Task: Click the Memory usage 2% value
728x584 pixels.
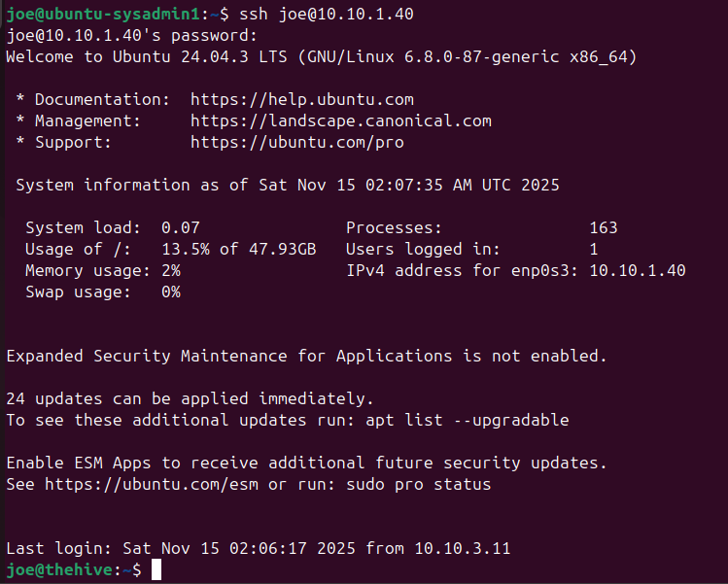Action: [x=171, y=270]
